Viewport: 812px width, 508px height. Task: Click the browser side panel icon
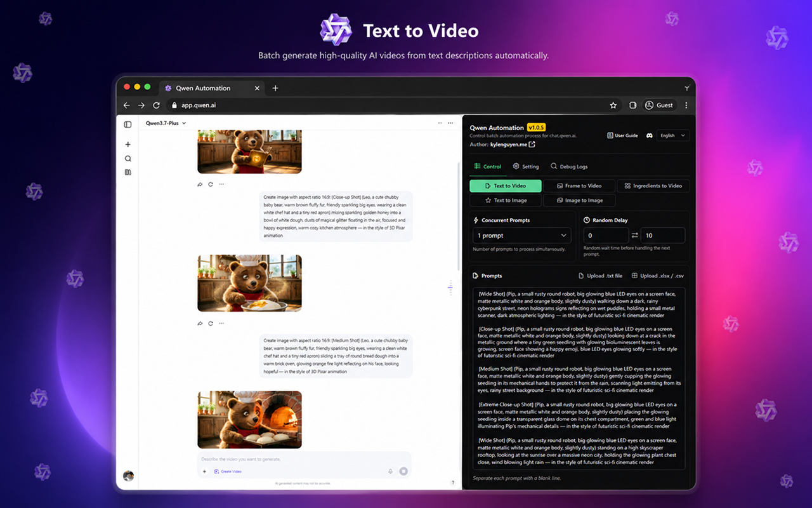[632, 105]
